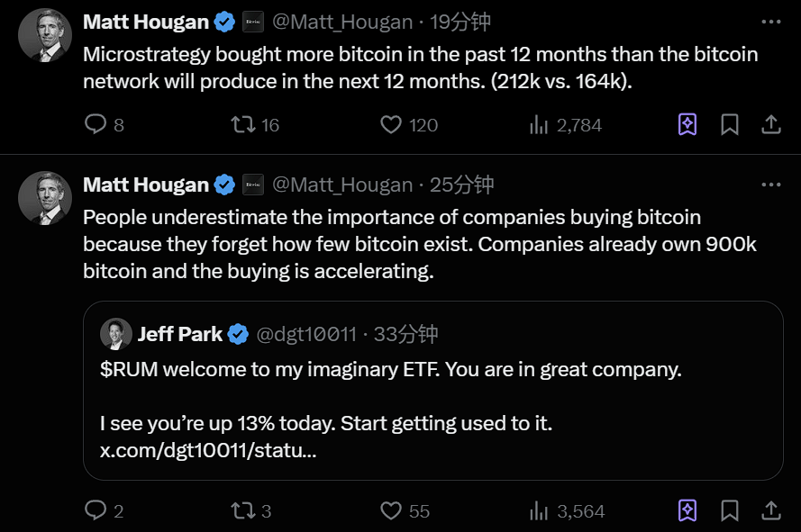Open more options on the 19-minute tweet

[771, 22]
